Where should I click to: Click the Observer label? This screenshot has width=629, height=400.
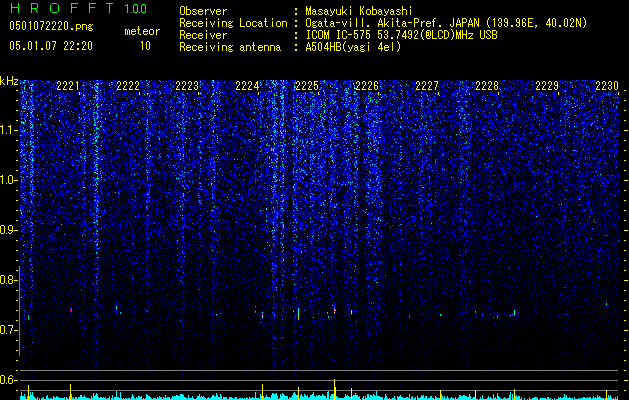tap(203, 11)
